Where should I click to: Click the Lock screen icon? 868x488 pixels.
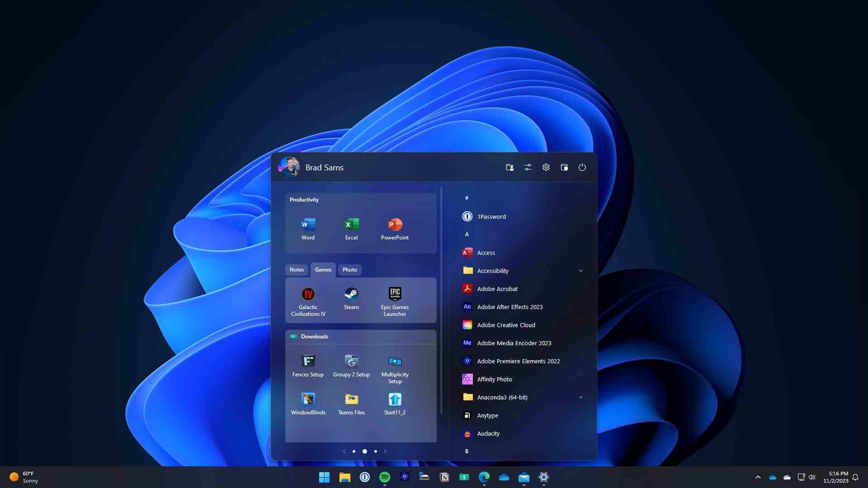point(563,167)
